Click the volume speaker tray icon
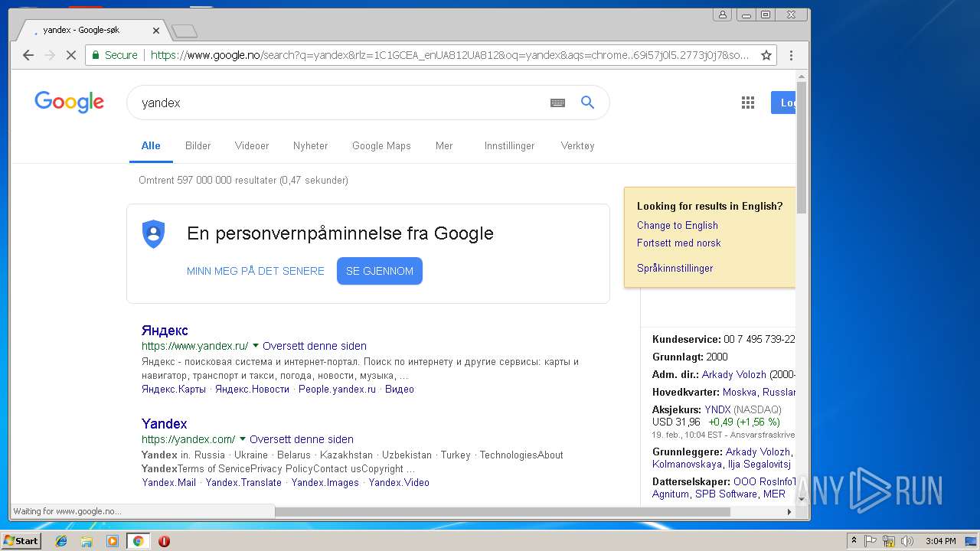Viewport: 980px width, 551px height. (x=907, y=541)
